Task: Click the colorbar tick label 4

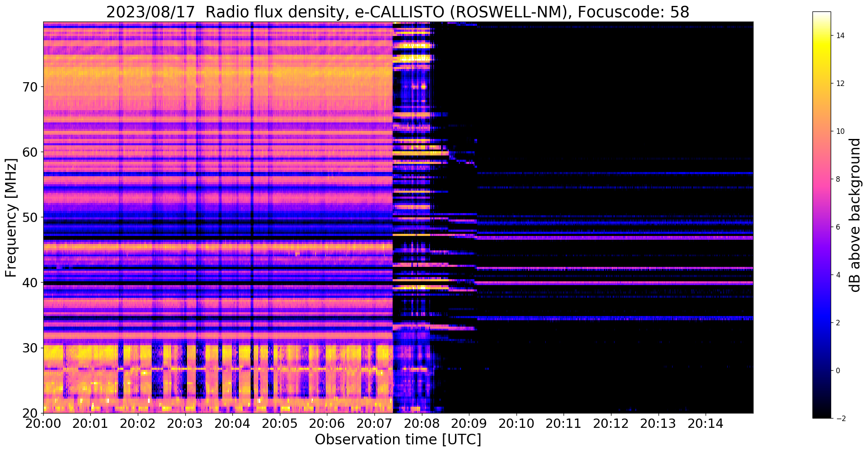Action: 837,275
